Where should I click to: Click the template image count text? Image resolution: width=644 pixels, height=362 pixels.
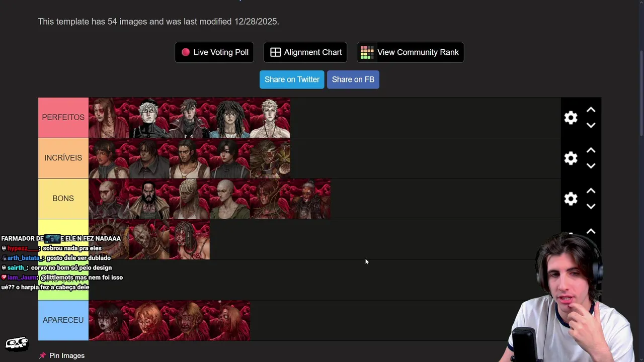[158, 22]
